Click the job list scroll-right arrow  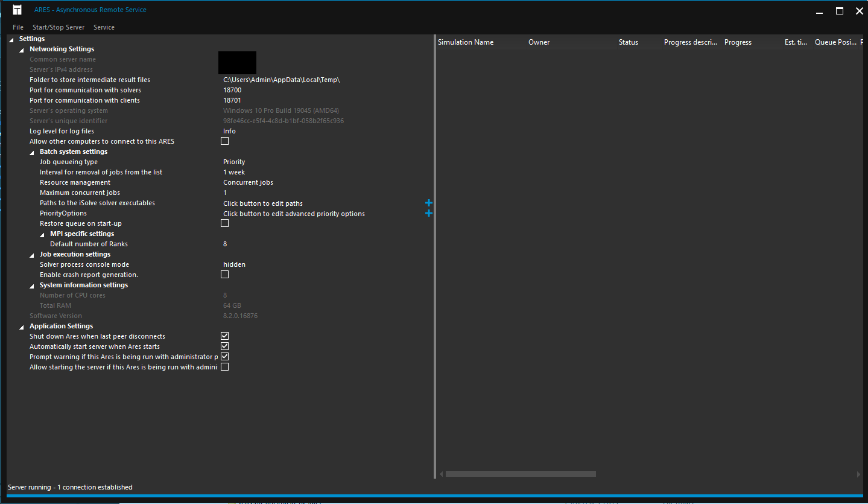[x=860, y=474]
